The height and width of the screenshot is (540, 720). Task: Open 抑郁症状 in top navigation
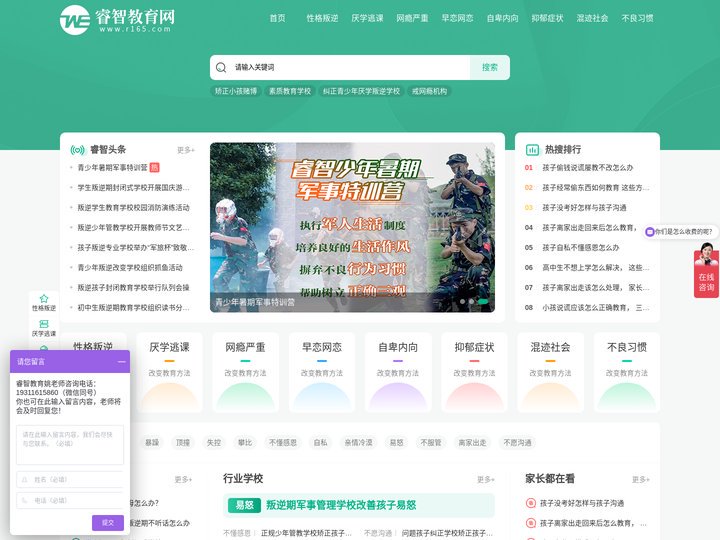tap(547, 18)
